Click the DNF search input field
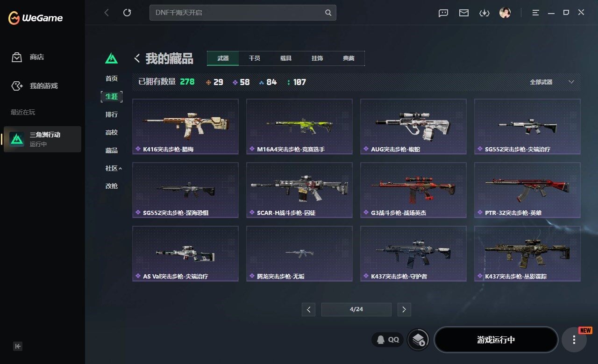 point(237,13)
